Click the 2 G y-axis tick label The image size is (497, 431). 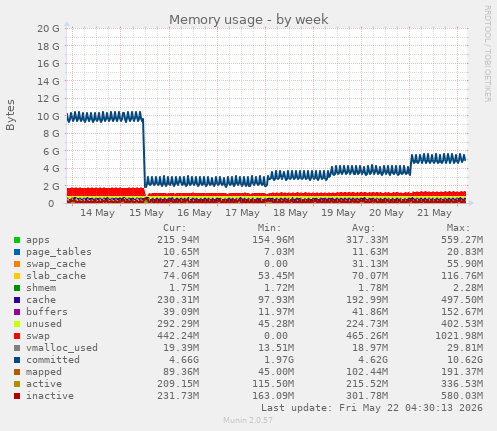[x=51, y=186]
